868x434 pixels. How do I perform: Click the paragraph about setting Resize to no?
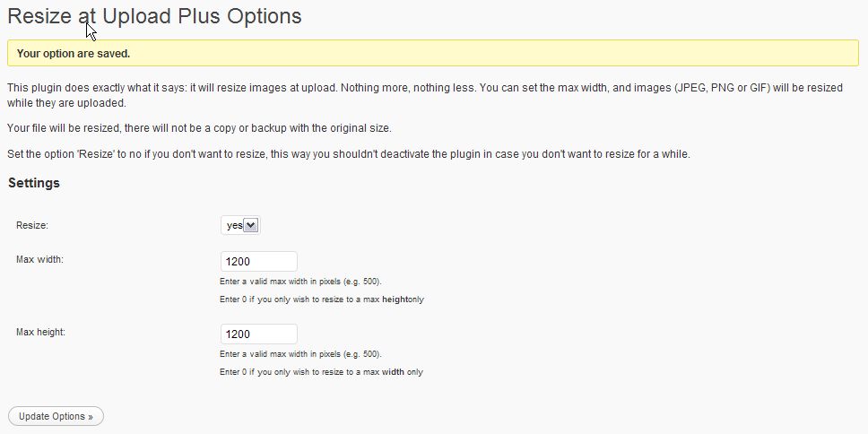(x=349, y=154)
